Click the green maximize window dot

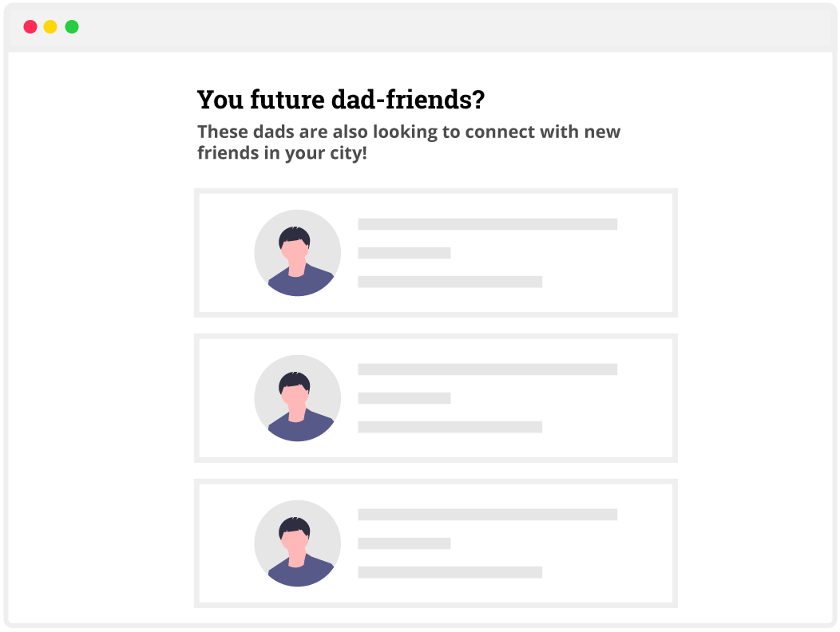pyautogui.click(x=72, y=26)
